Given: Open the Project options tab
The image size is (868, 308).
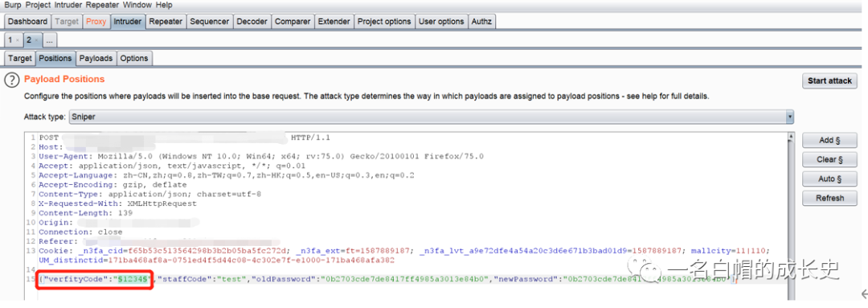Looking at the screenshot, I should point(384,22).
